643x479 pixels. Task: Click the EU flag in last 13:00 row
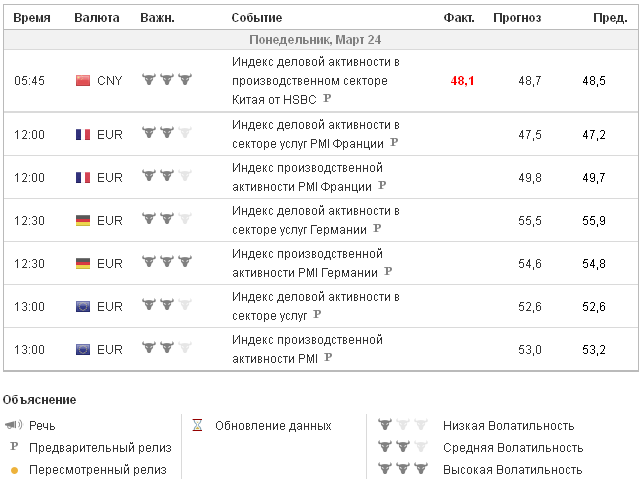tap(83, 349)
